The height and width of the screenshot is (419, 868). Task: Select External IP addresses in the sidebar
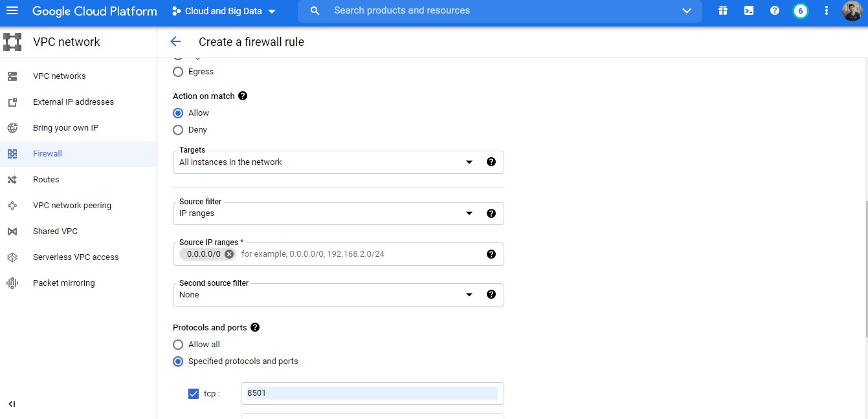point(73,102)
